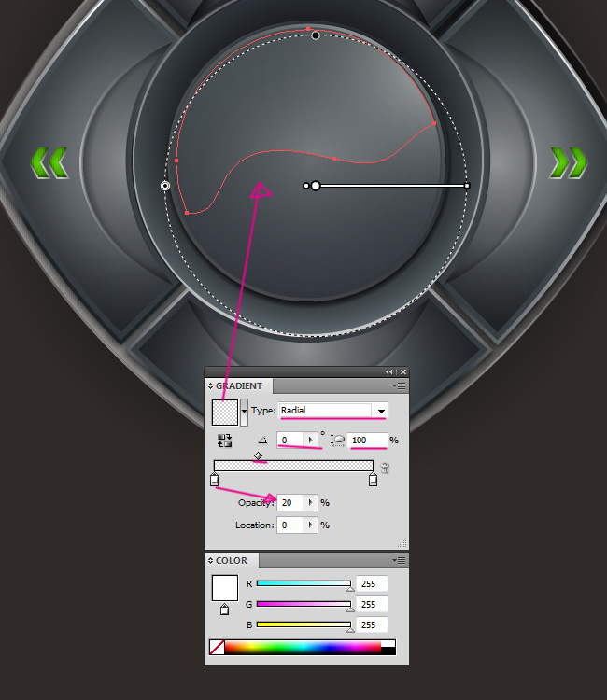Image resolution: width=607 pixels, height=700 pixels.
Task: Click the gradient annotator origin circle
Action: pyautogui.click(x=316, y=186)
